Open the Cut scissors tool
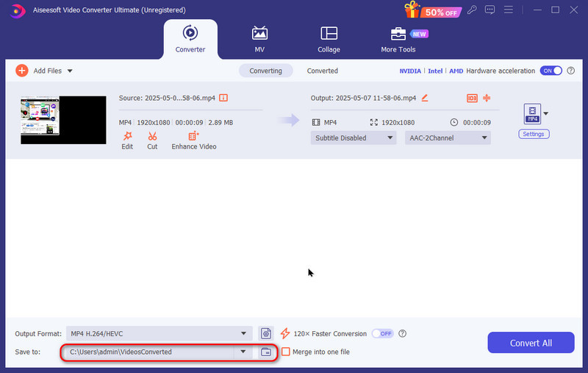 152,136
